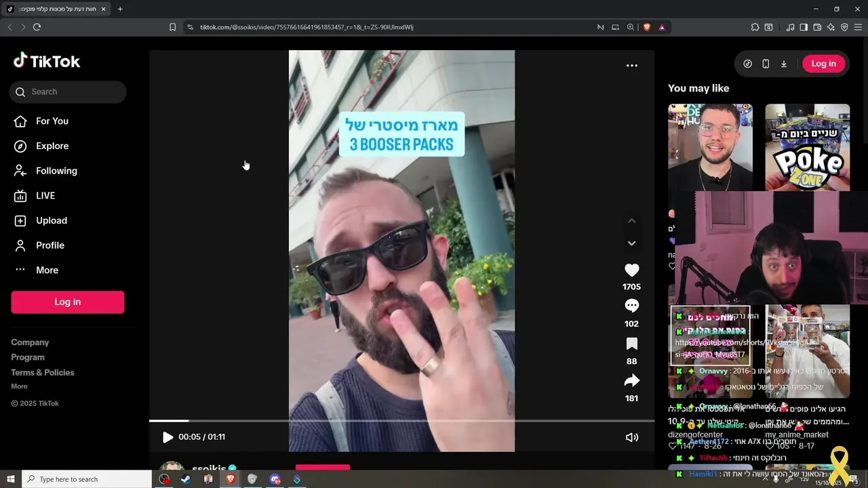Open Terms & Policies footer link
This screenshot has width=868, height=488.
(43, 372)
